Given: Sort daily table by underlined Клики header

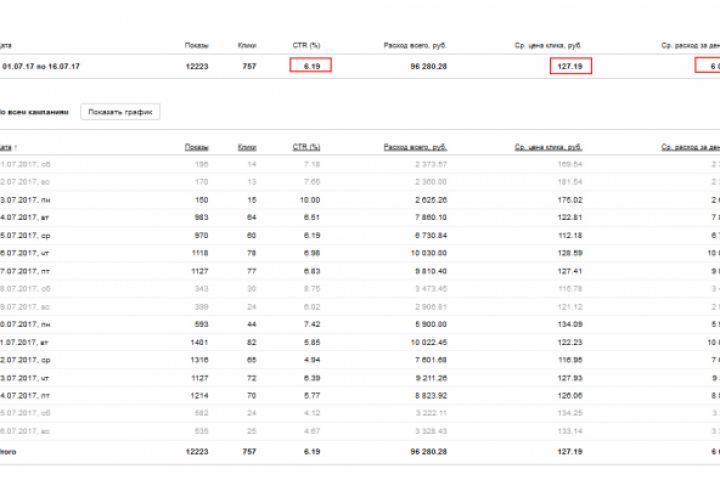Looking at the screenshot, I should tap(247, 147).
